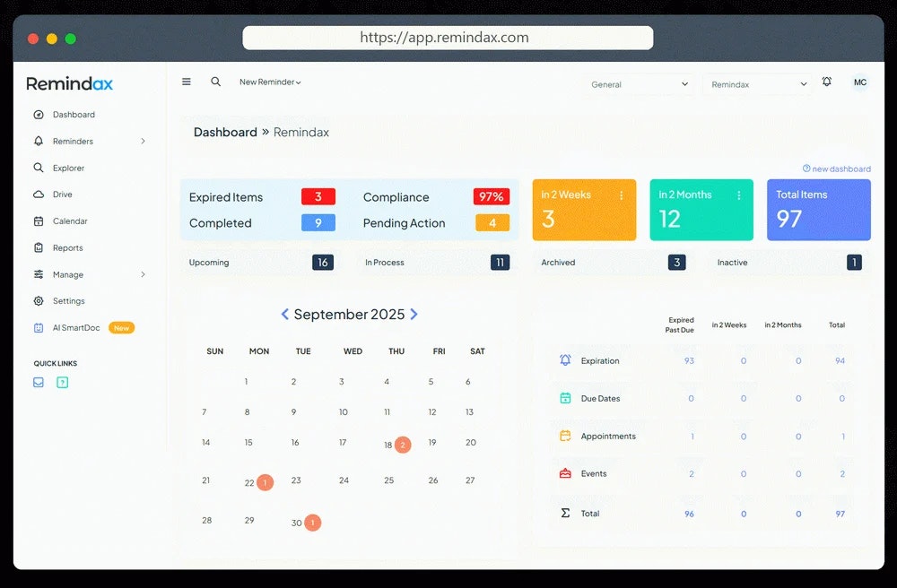Select the Explorer search icon in sidebar
This screenshot has width=897, height=588.
point(39,168)
